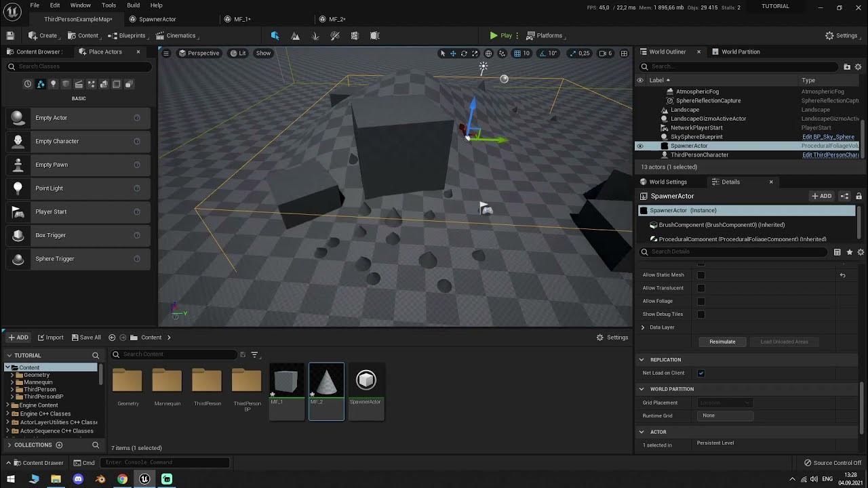
Task: Expand the Data Layer property
Action: click(643, 327)
